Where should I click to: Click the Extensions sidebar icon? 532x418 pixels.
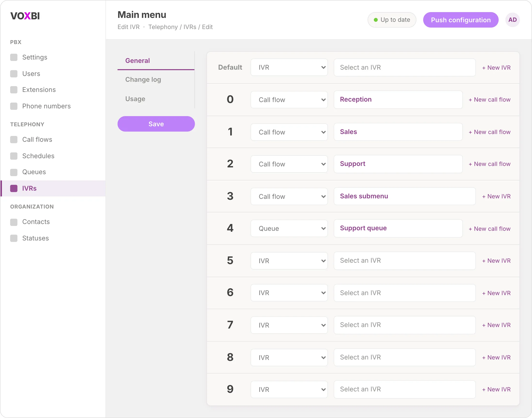14,90
